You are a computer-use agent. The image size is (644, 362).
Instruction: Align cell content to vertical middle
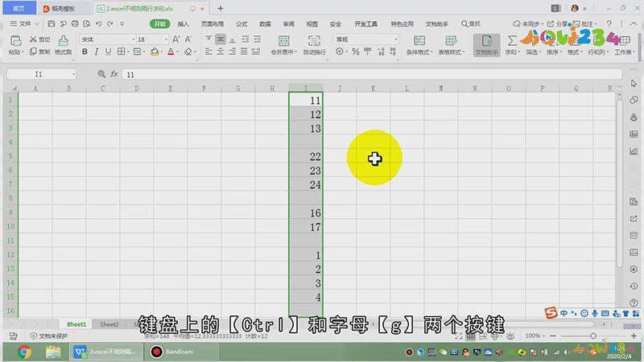tap(221, 39)
